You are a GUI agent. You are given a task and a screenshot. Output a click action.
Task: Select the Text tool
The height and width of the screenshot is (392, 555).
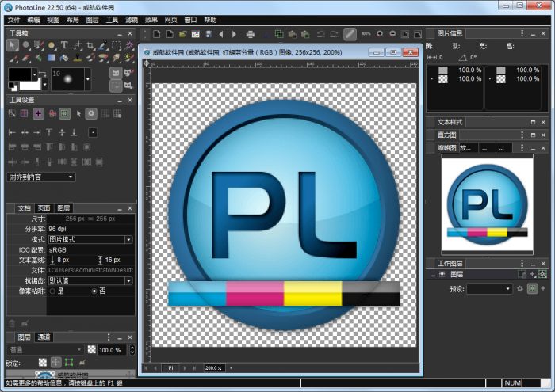[x=64, y=45]
